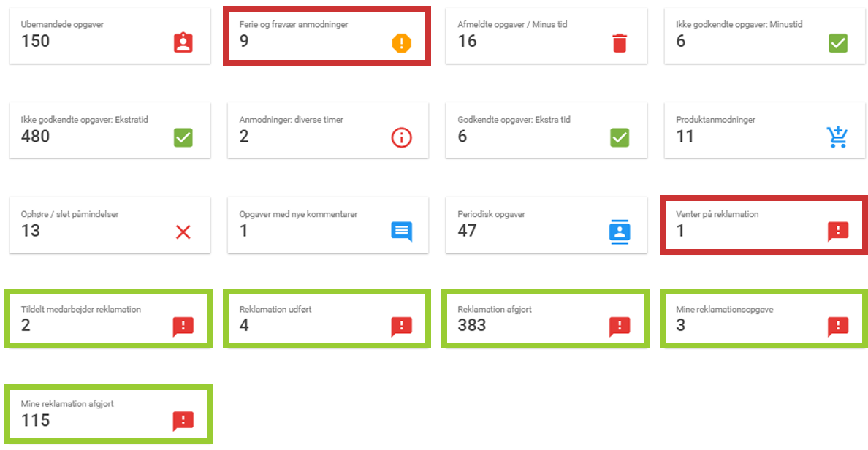Click the trash icon for Afmeldte opgaver
Viewport: 868px width, 450px height.
pyautogui.click(x=620, y=43)
